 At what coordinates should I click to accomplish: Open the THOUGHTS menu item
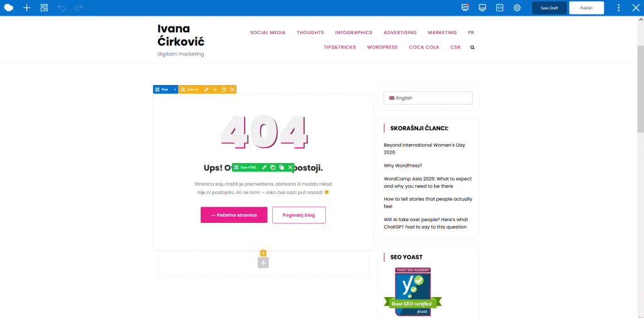[x=311, y=33]
